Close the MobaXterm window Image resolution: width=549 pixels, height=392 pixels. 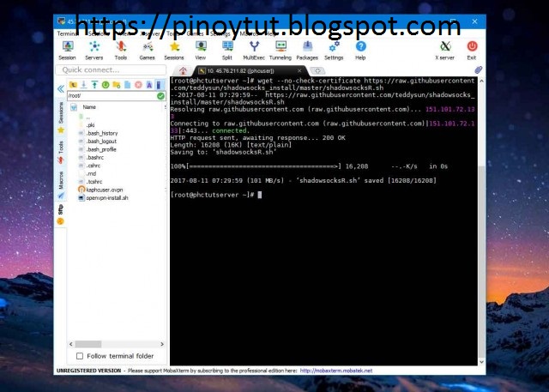pos(474,21)
